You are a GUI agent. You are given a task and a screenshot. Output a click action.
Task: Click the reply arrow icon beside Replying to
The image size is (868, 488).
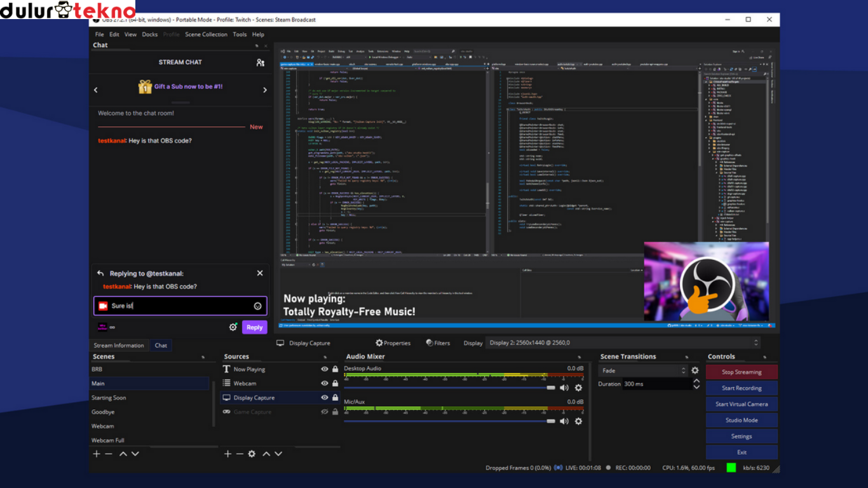pos(100,273)
